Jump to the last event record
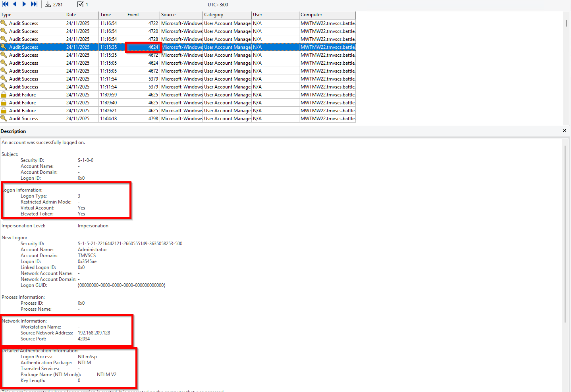Screen dimensions: 571x392 [34, 4]
